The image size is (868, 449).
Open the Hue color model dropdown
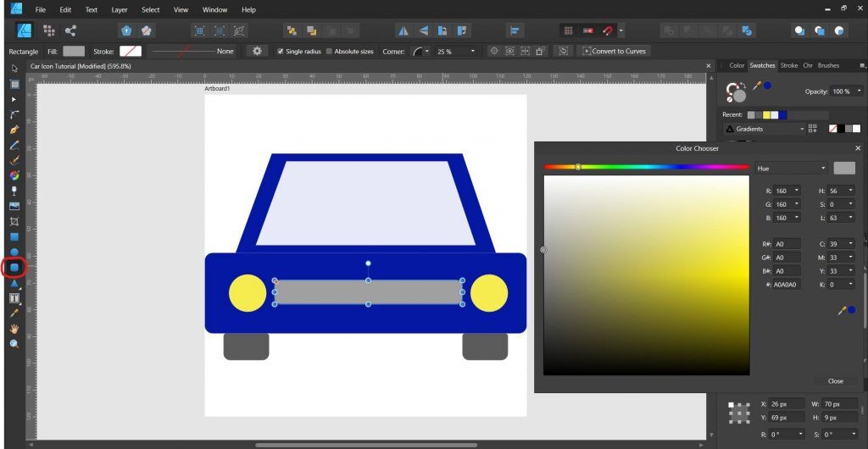790,169
